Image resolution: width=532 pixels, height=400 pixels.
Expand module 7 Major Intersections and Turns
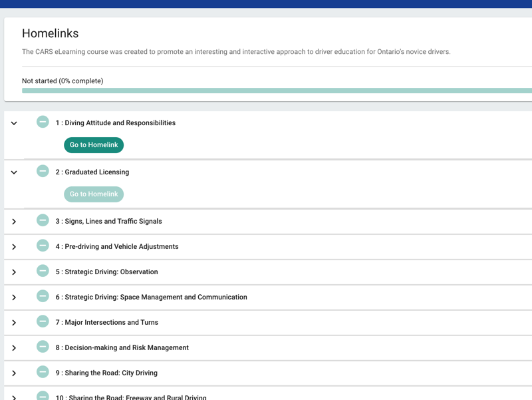(14, 323)
